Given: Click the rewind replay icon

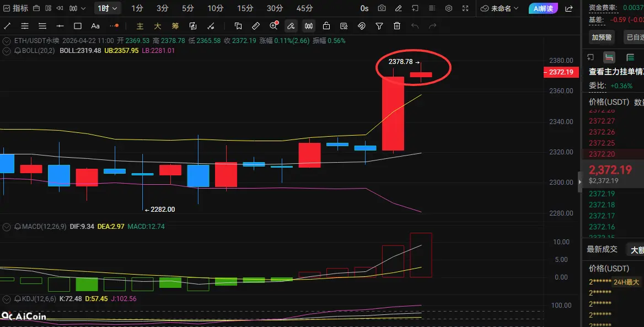Looking at the screenshot, I should point(60,8).
